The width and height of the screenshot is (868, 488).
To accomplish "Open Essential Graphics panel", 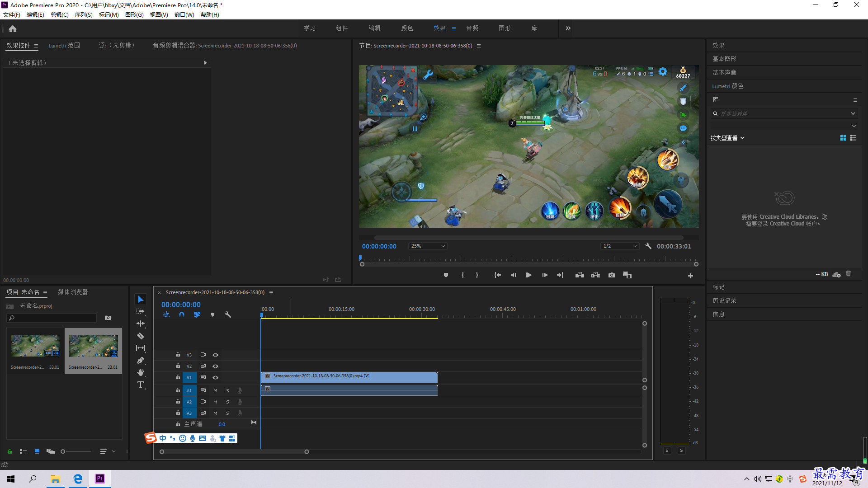I will pyautogui.click(x=724, y=59).
